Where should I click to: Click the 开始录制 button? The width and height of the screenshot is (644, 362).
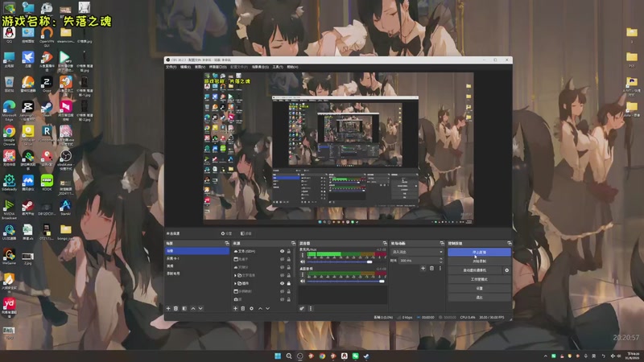(479, 261)
